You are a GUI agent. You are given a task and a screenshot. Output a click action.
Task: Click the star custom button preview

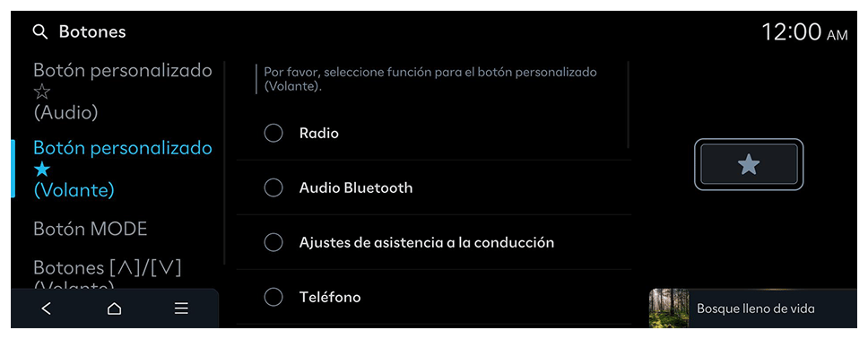click(749, 164)
